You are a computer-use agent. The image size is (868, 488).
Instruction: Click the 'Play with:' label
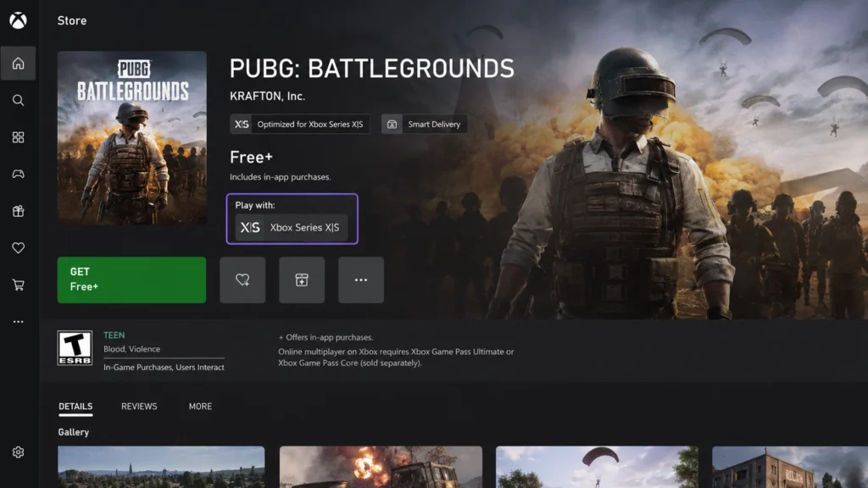click(x=255, y=205)
